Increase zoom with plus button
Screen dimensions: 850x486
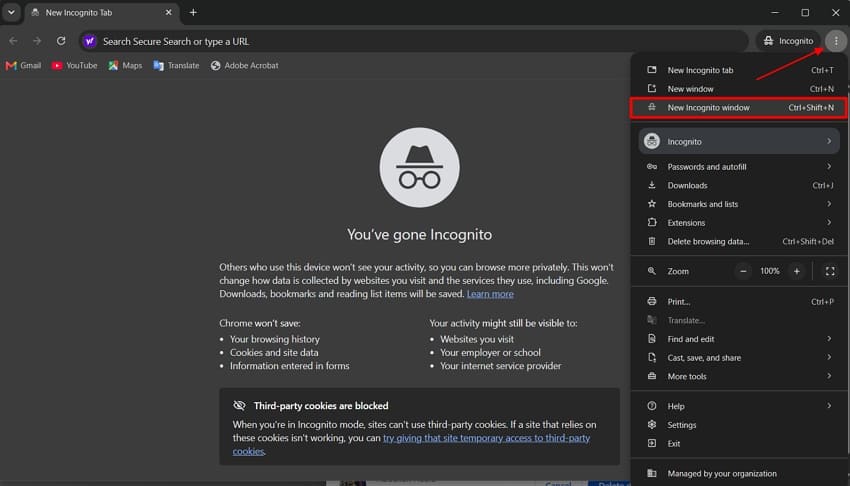pos(796,271)
